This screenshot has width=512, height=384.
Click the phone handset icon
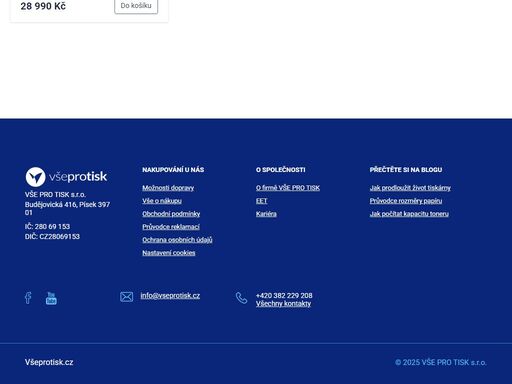tap(241, 298)
